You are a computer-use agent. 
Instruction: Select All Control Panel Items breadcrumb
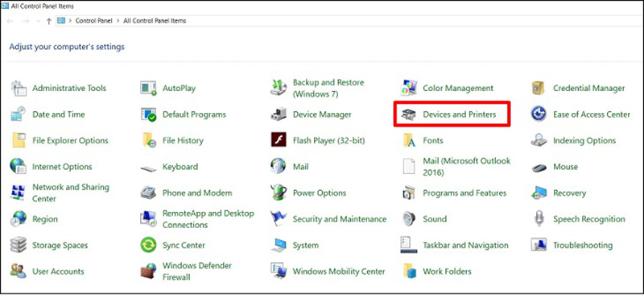pos(155,21)
